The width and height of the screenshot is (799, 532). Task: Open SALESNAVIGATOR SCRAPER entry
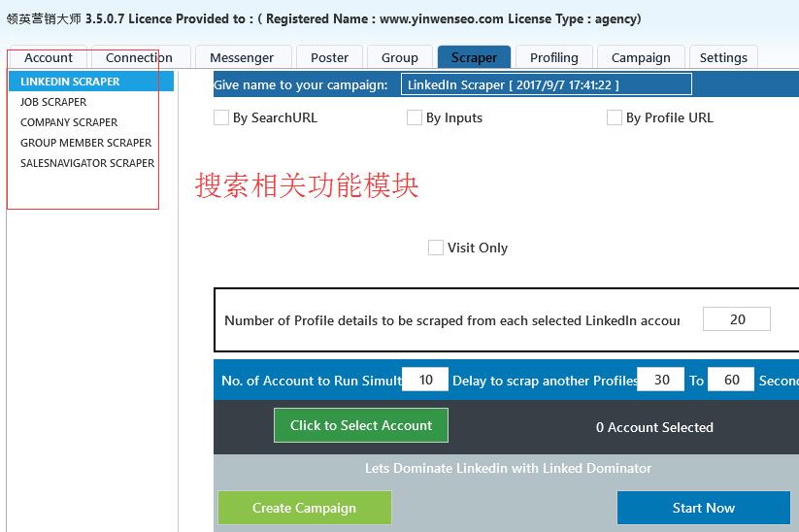coord(87,163)
